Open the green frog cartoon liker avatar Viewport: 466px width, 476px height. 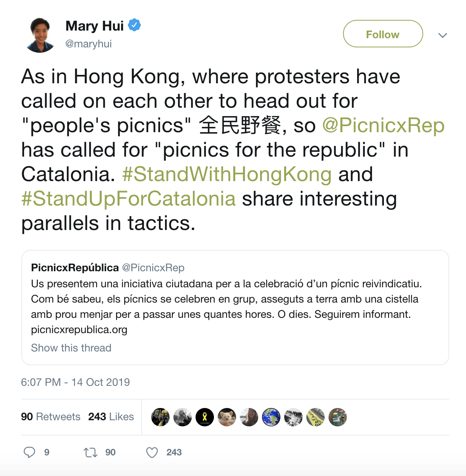point(338,417)
